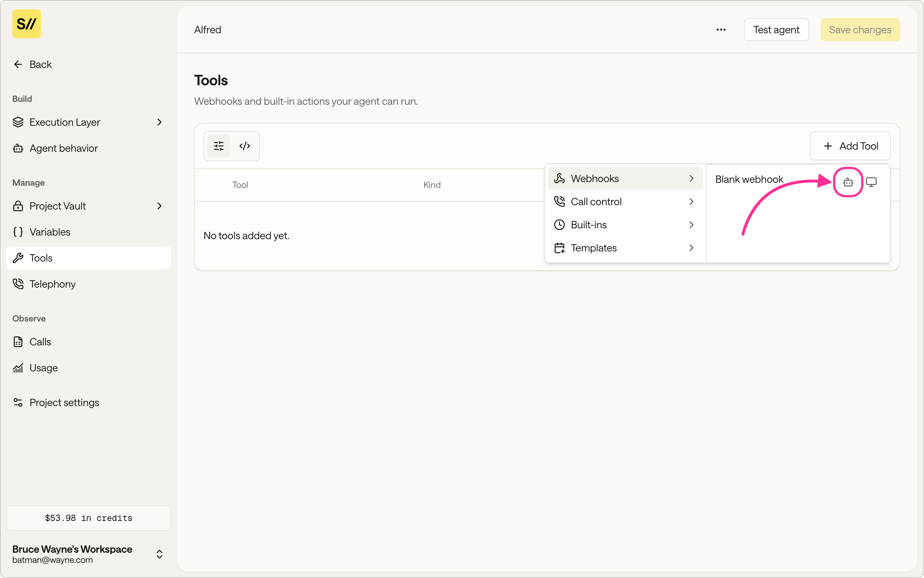Click the Add Tool button
The image size is (924, 578).
pyautogui.click(x=850, y=146)
